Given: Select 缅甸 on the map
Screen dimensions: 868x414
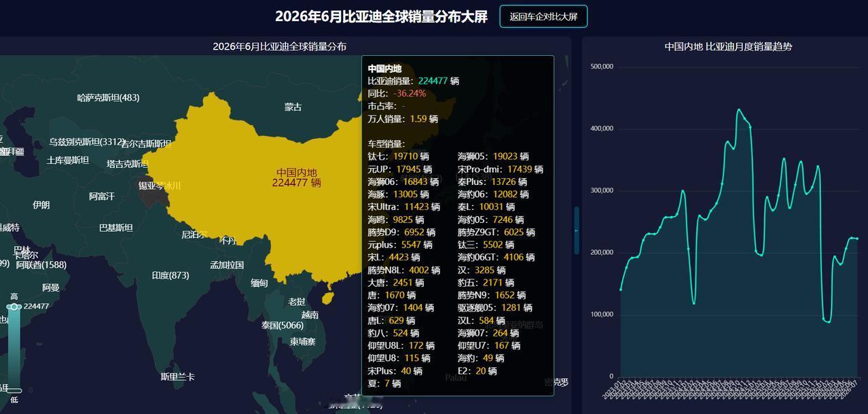Looking at the screenshot, I should 259,283.
